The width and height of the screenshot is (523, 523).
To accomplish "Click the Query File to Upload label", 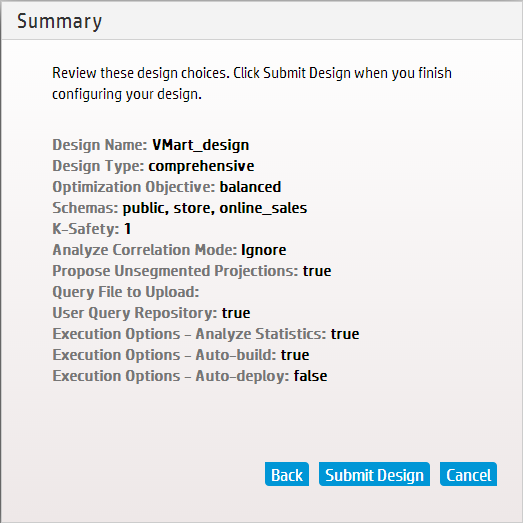I will click(126, 292).
